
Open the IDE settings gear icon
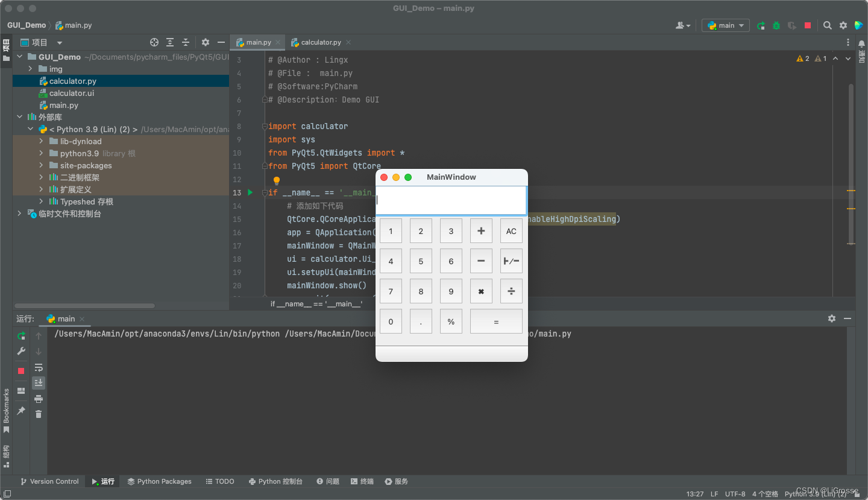coord(843,25)
